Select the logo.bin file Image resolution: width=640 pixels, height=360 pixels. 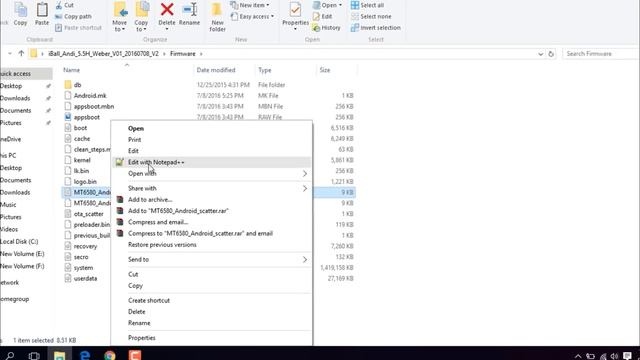click(x=85, y=181)
